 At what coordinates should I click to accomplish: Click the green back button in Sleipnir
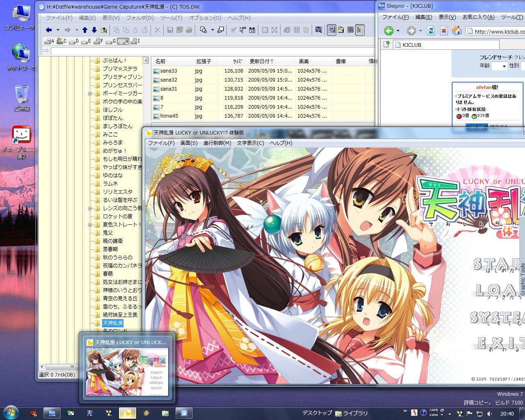click(388, 31)
